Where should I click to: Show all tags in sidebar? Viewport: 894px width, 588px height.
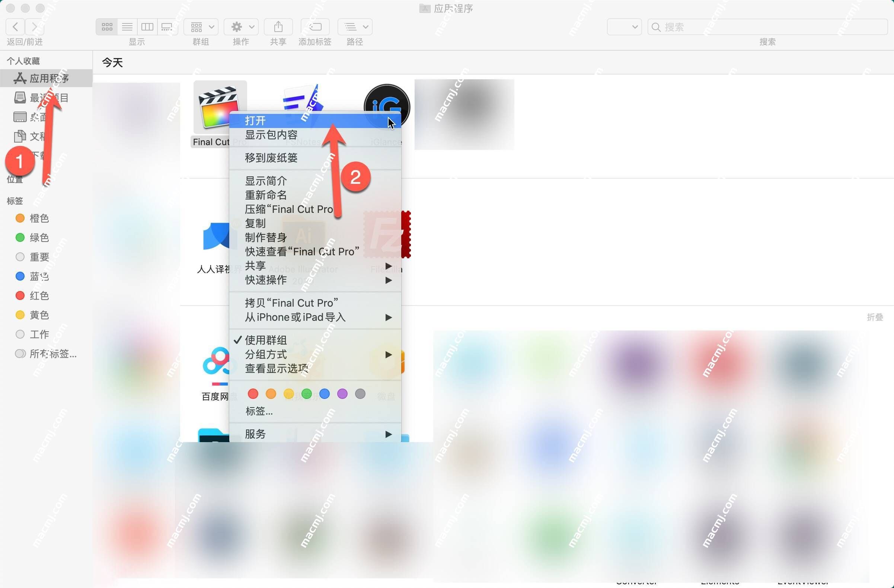[46, 354]
